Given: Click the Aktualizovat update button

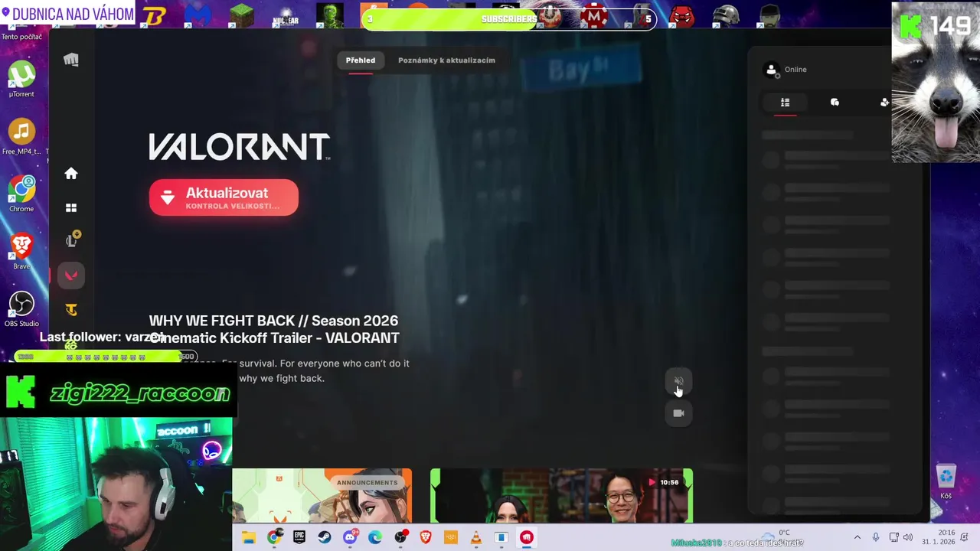Looking at the screenshot, I should pos(224,197).
